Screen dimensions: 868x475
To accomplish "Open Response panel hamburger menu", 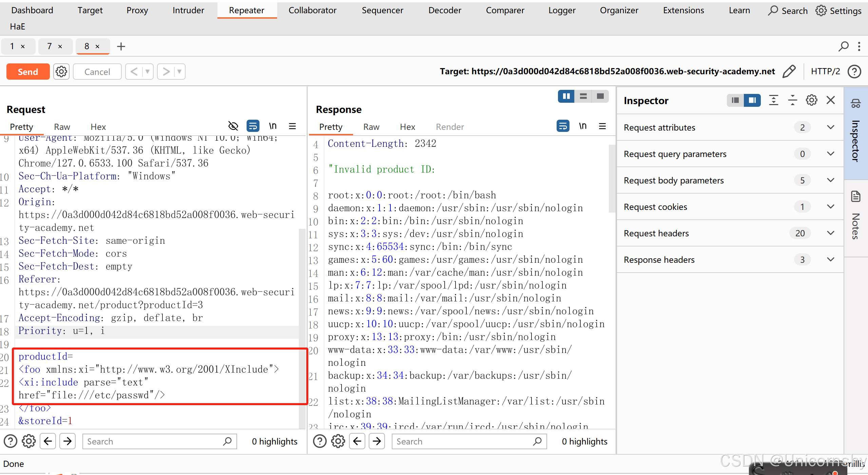I will (x=602, y=126).
